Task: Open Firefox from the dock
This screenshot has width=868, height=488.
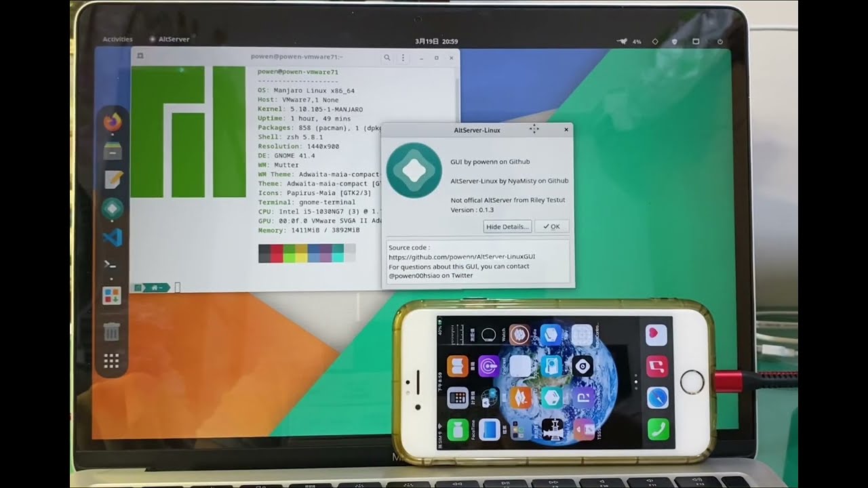Action: click(113, 122)
